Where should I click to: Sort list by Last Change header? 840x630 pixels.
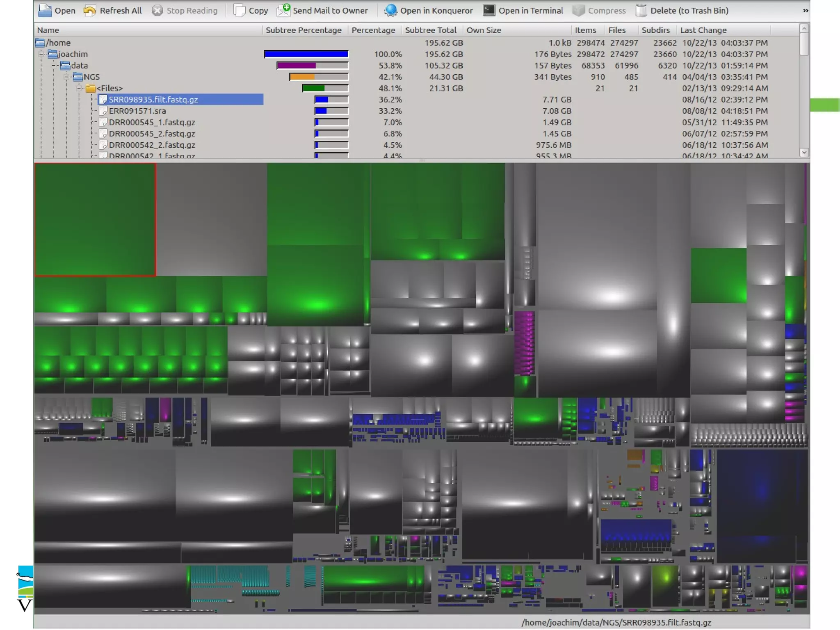703,30
